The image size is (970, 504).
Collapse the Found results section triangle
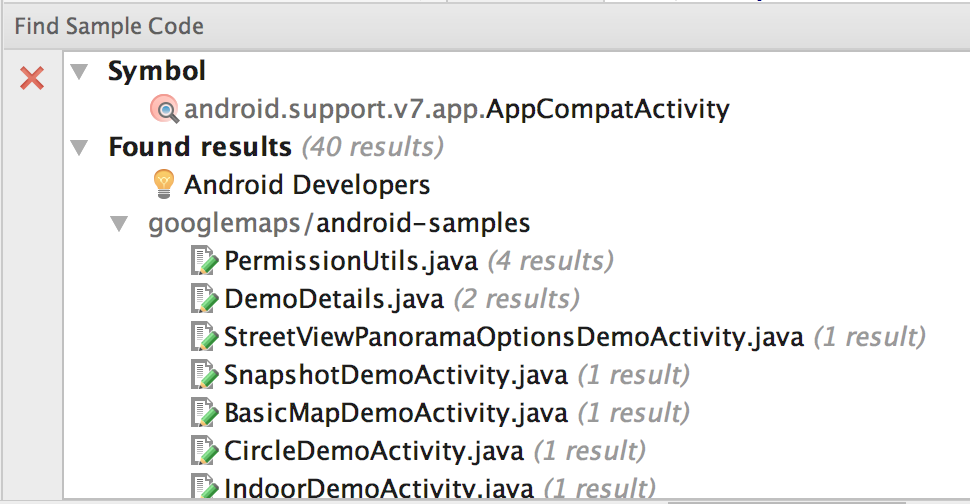point(79,148)
